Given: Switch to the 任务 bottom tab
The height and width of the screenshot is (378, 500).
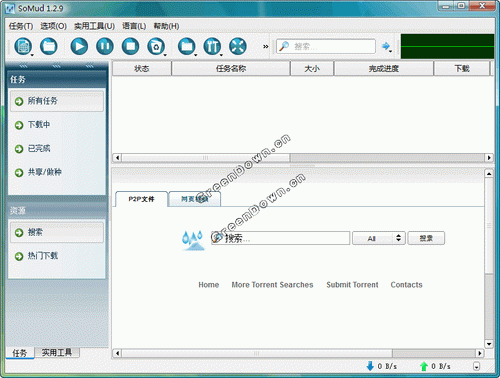Looking at the screenshot, I should click(x=20, y=353).
